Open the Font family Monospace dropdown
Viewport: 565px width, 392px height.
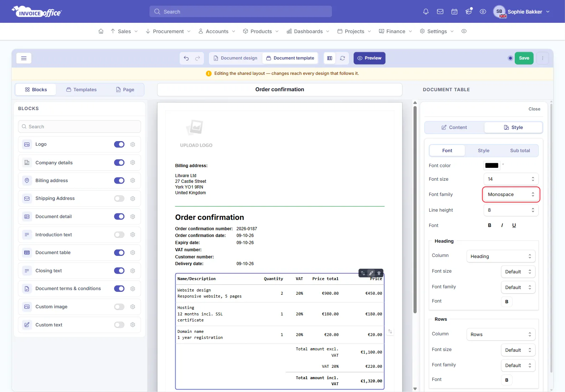click(511, 195)
